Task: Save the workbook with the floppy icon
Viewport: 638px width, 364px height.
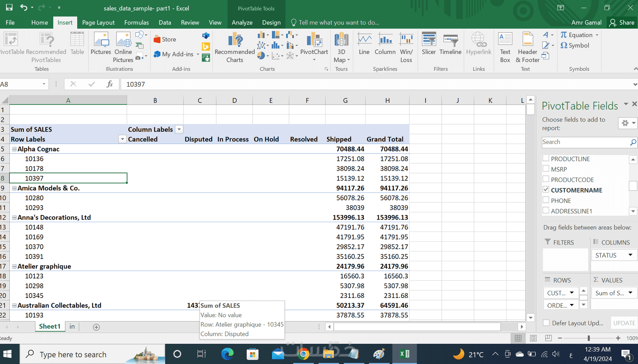Action: (9, 8)
